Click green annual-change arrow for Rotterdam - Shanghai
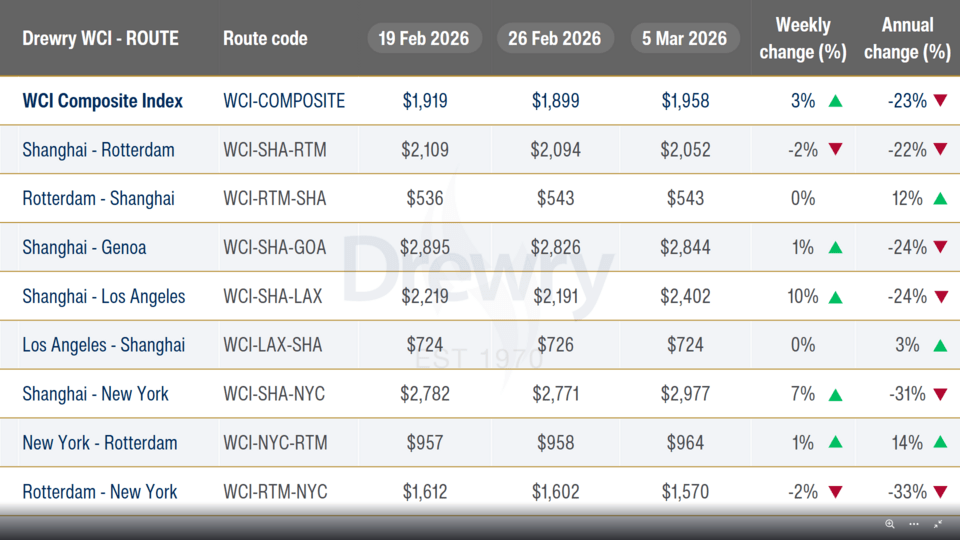960x540 pixels. [939, 199]
